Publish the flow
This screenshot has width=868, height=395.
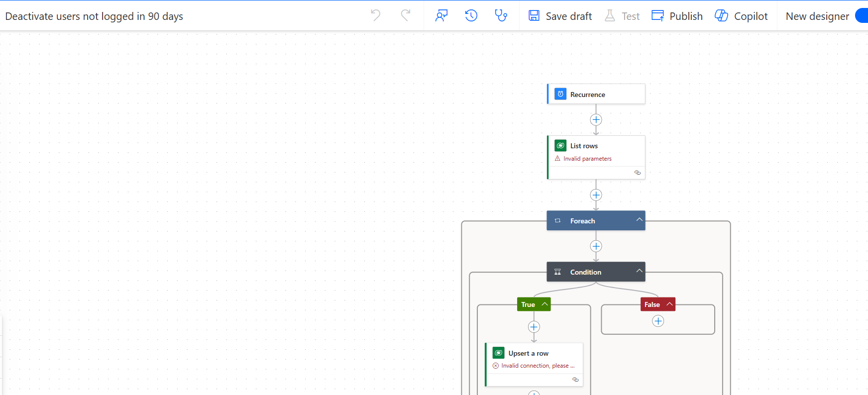pyautogui.click(x=677, y=16)
